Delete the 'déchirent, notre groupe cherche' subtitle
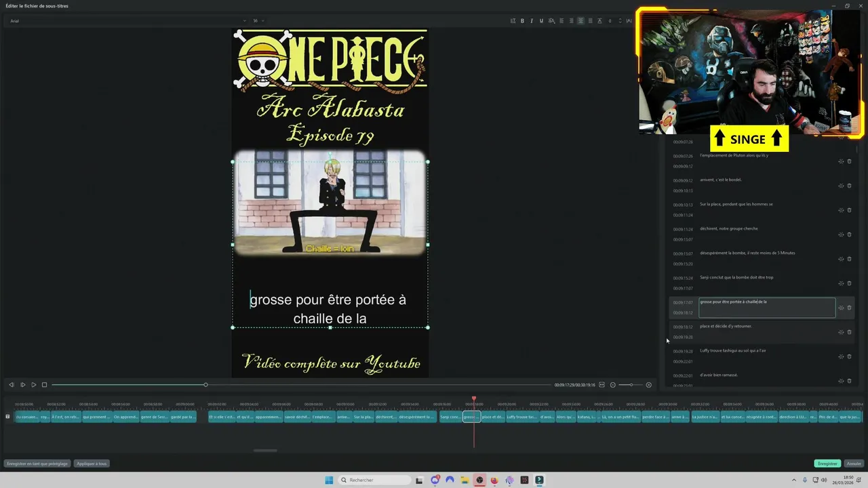This screenshot has height=488, width=868. (849, 235)
